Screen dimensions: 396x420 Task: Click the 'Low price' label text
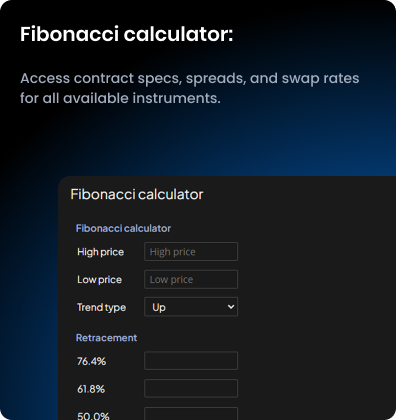(x=99, y=280)
